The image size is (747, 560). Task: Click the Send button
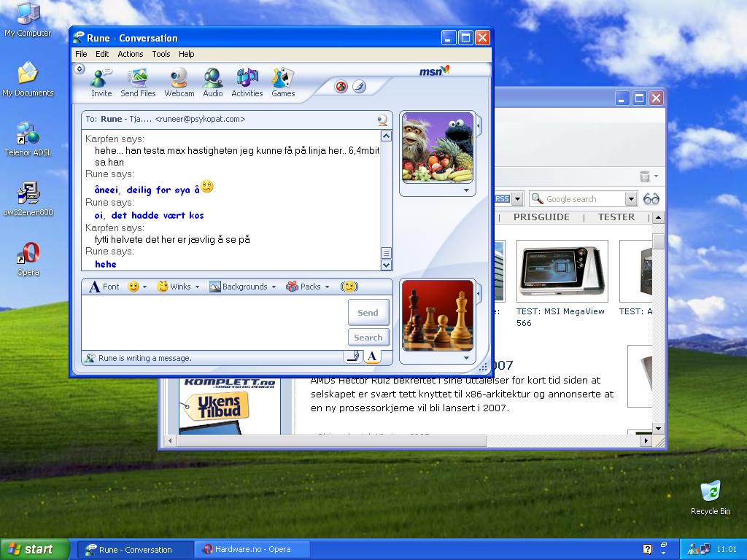click(x=368, y=312)
